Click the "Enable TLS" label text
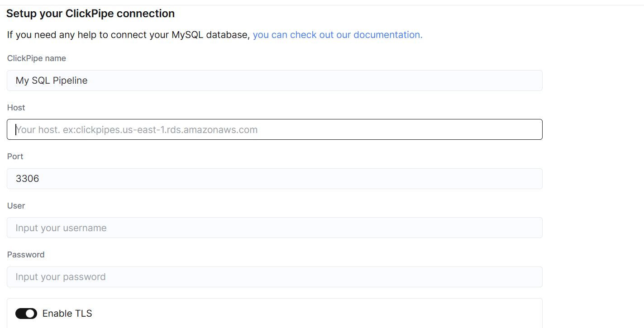Image resolution: width=644 pixels, height=328 pixels. (x=67, y=314)
